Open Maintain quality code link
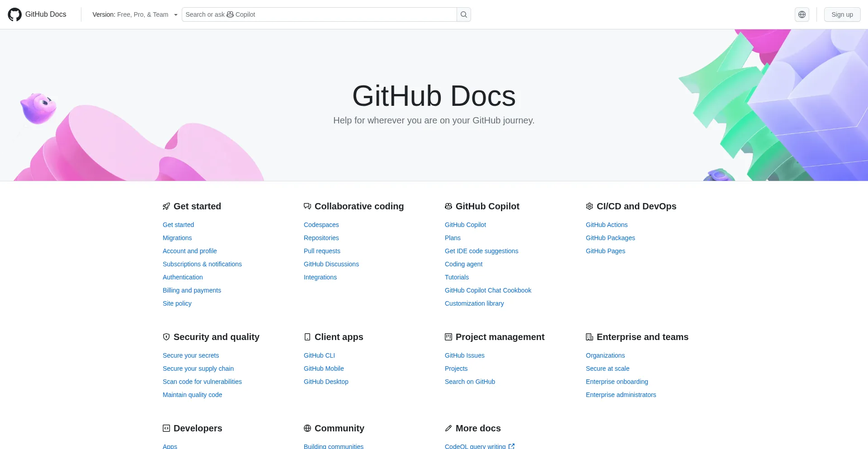Viewport: 868px width, 449px height. coord(192,395)
